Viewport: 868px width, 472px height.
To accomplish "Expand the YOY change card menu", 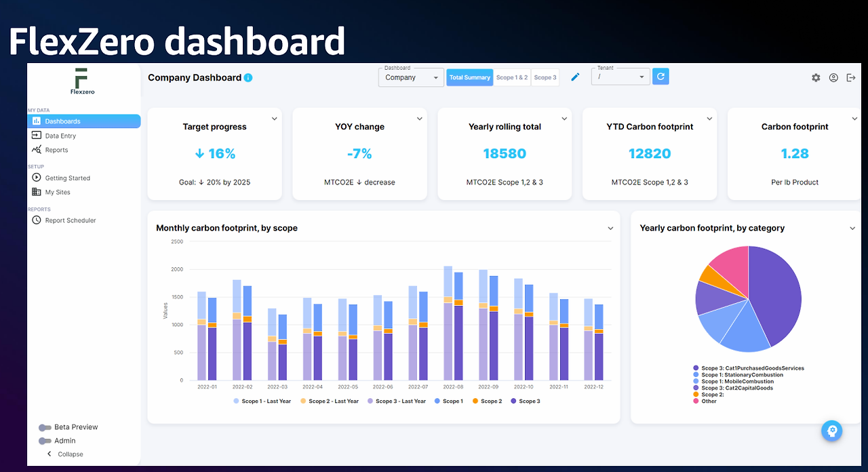I will click(x=420, y=119).
